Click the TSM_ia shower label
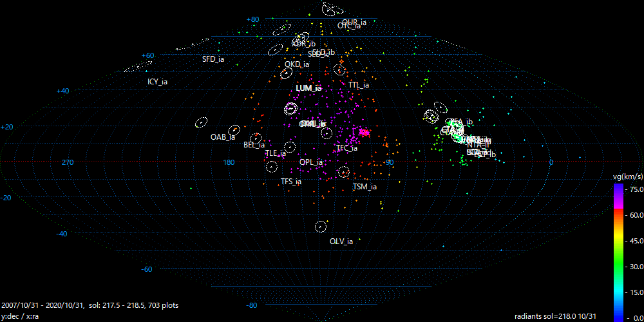This screenshot has width=644, height=322. (x=365, y=187)
